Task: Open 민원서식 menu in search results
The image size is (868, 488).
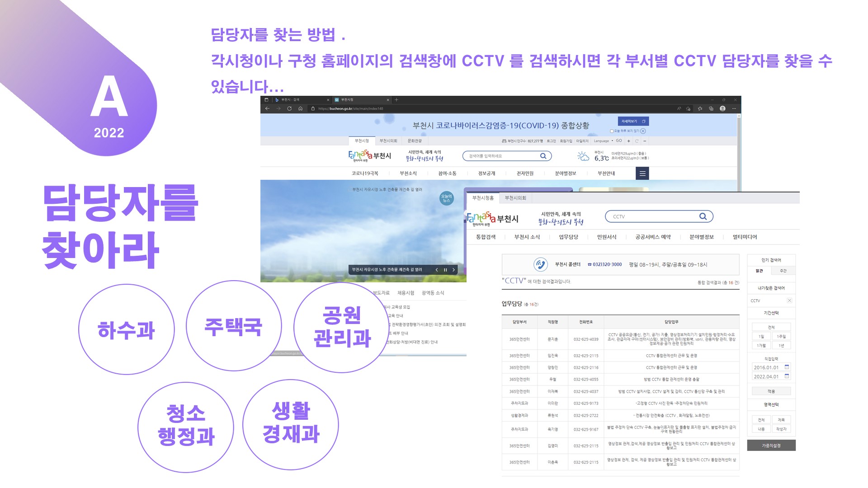Action: pos(607,237)
